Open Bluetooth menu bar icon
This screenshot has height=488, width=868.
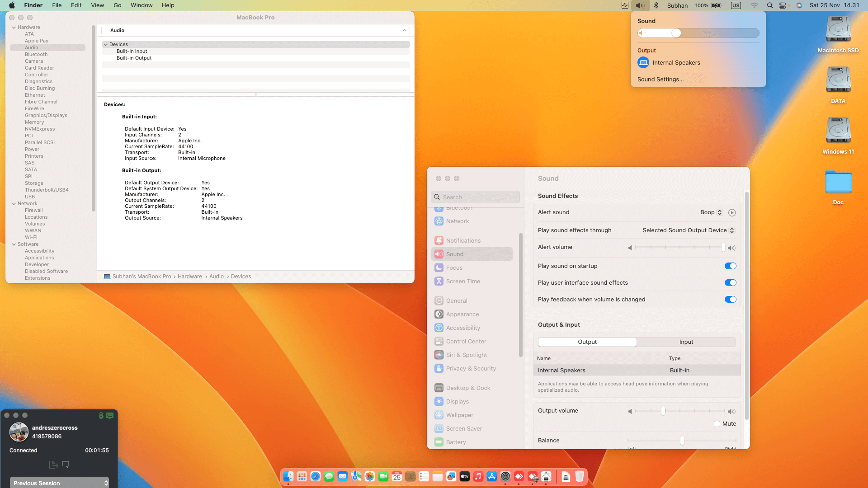[x=656, y=5]
